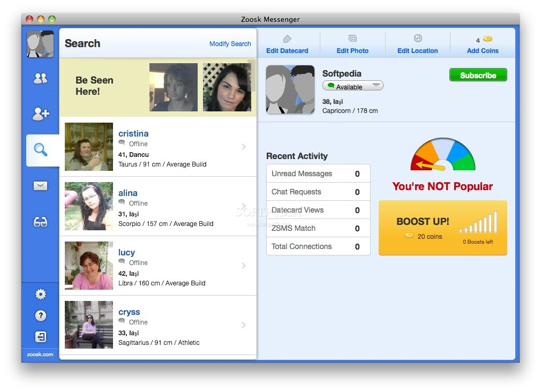Click the chat bubble icon beside lucy's Offline status
This screenshot has width=541, height=392.
(x=122, y=261)
